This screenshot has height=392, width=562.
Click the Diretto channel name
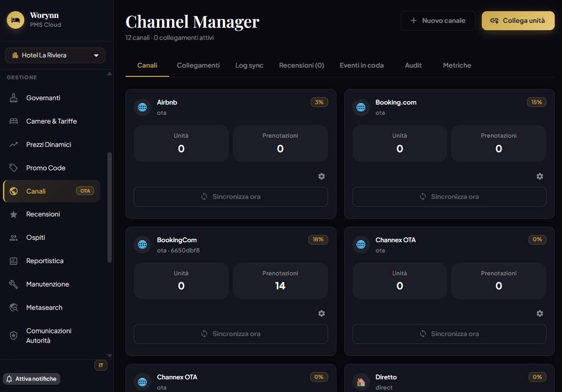tap(386, 377)
